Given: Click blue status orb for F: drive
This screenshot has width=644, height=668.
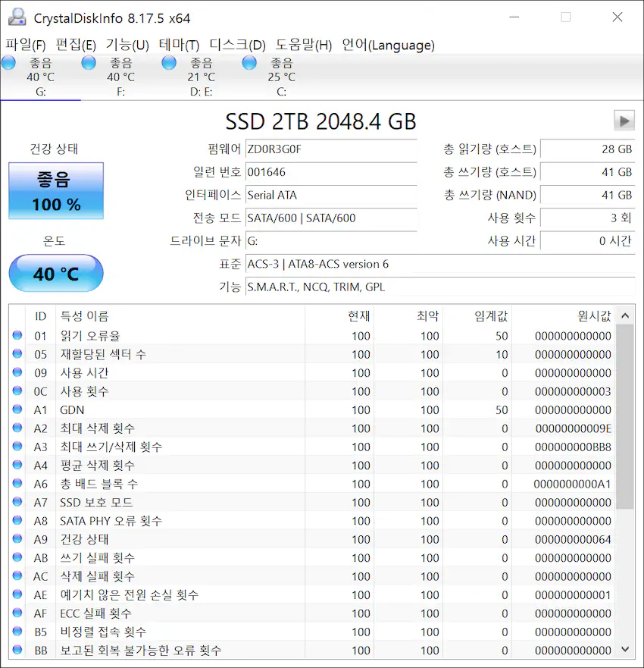Looking at the screenshot, I should [x=89, y=63].
